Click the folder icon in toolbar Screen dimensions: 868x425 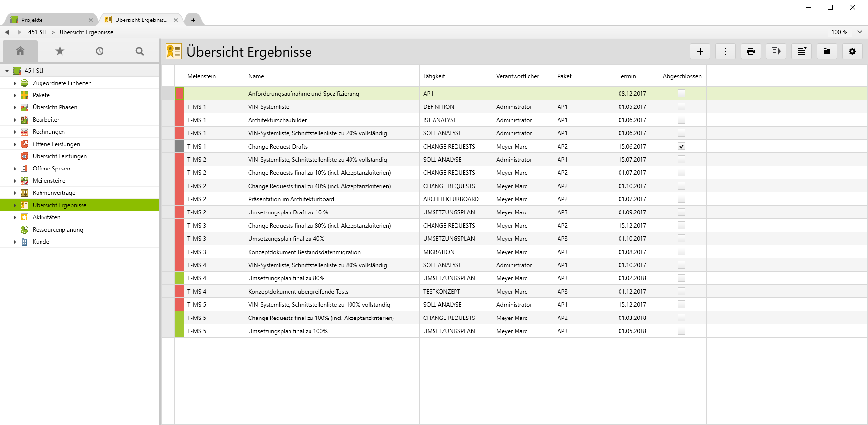(x=827, y=51)
